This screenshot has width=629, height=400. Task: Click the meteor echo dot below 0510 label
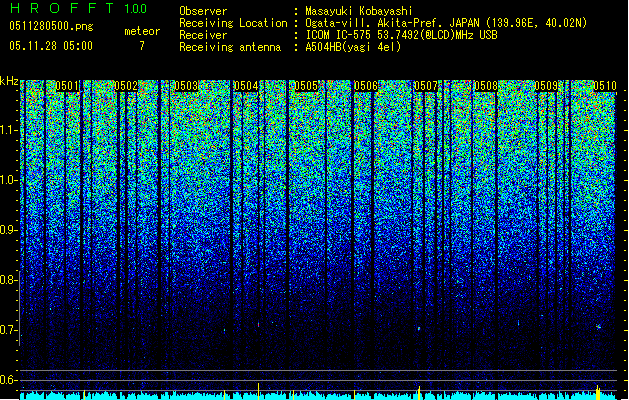click(x=599, y=327)
